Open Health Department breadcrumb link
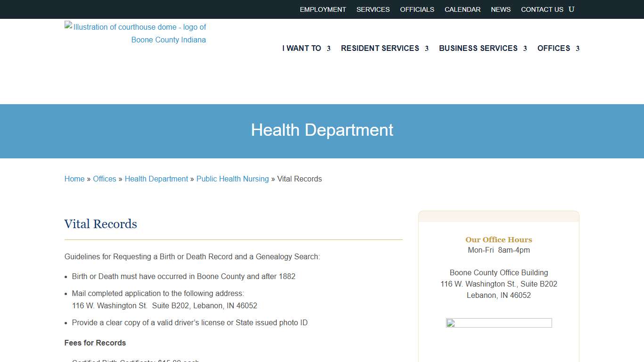Image resolution: width=644 pixels, height=362 pixels. pos(156,179)
